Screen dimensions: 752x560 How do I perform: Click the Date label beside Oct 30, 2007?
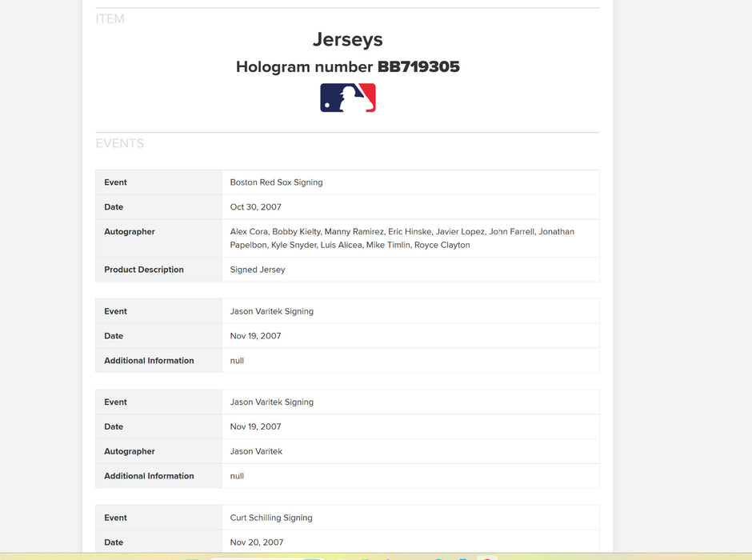coord(114,206)
